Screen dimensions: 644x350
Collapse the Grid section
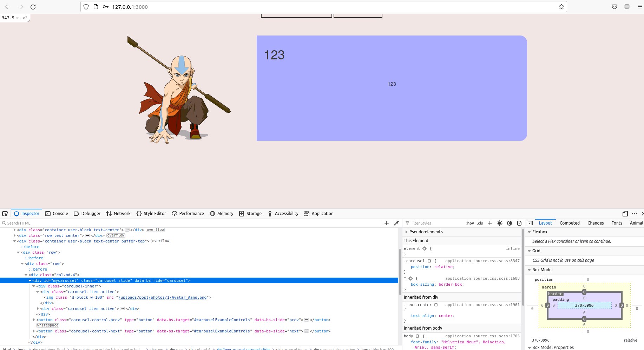pos(529,251)
